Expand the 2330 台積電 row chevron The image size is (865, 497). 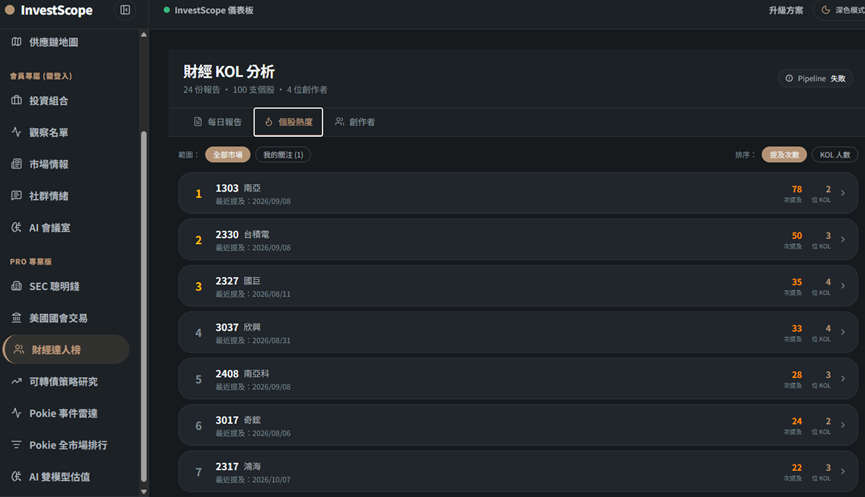[x=843, y=239]
